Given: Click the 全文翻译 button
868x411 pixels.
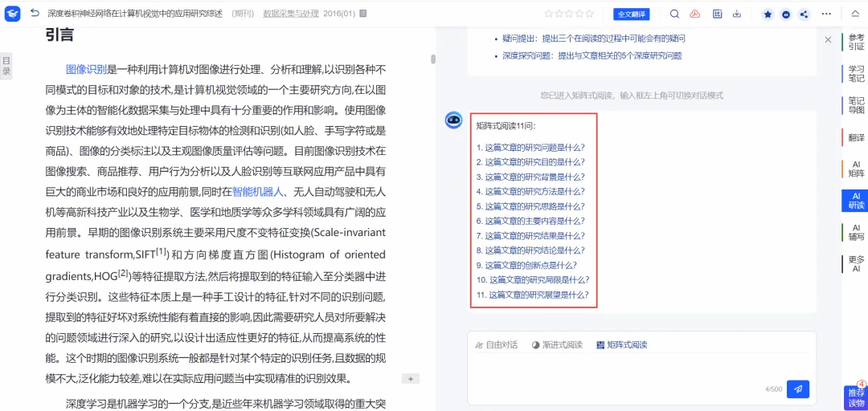Looking at the screenshot, I should coord(631,14).
